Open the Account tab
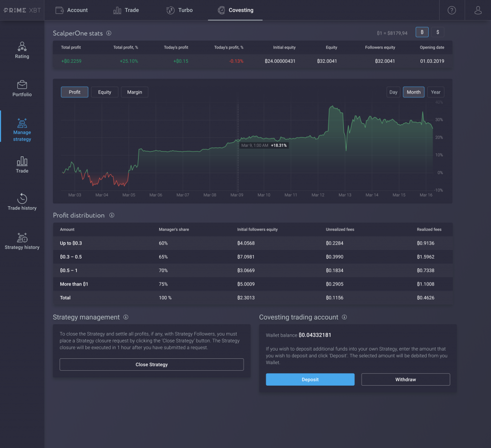 (71, 10)
